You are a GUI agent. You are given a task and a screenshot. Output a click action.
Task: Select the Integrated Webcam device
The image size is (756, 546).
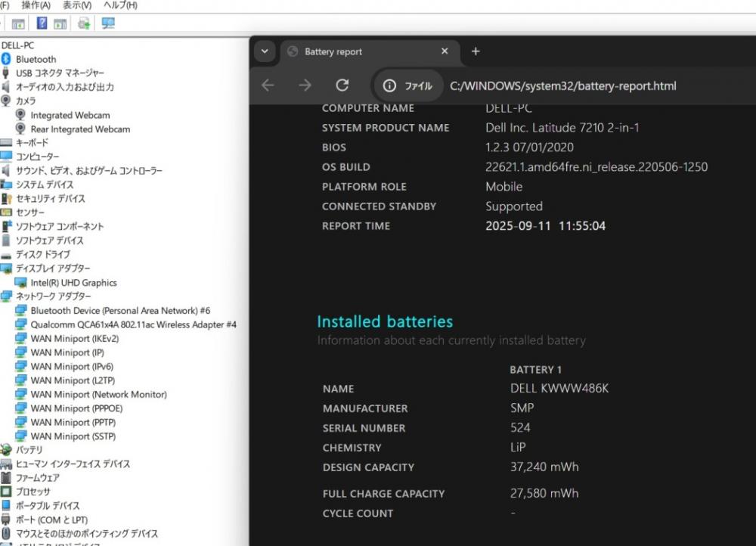coord(70,115)
